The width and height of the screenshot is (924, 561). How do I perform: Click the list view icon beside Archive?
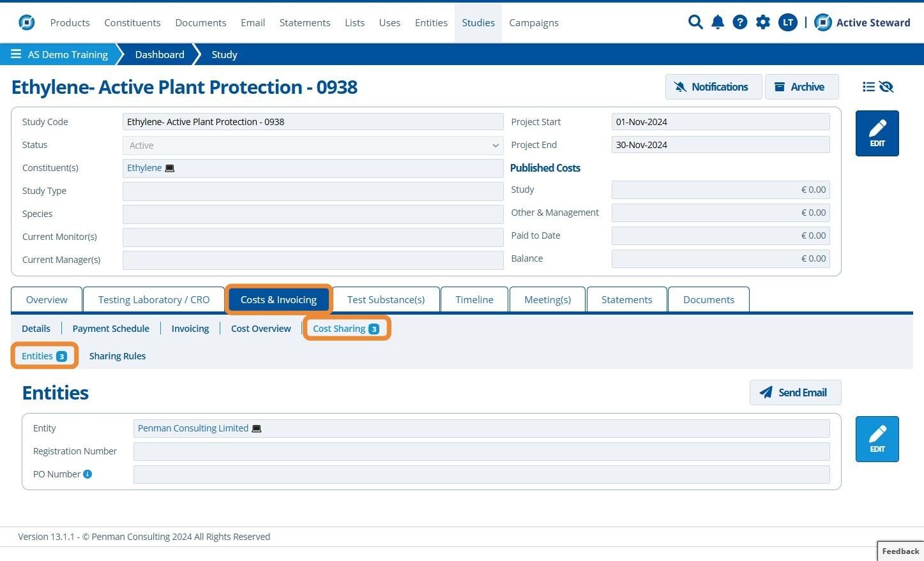coord(868,87)
